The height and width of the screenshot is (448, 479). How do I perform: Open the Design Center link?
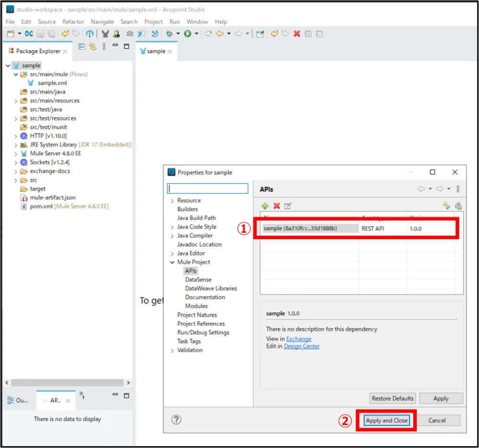point(302,346)
